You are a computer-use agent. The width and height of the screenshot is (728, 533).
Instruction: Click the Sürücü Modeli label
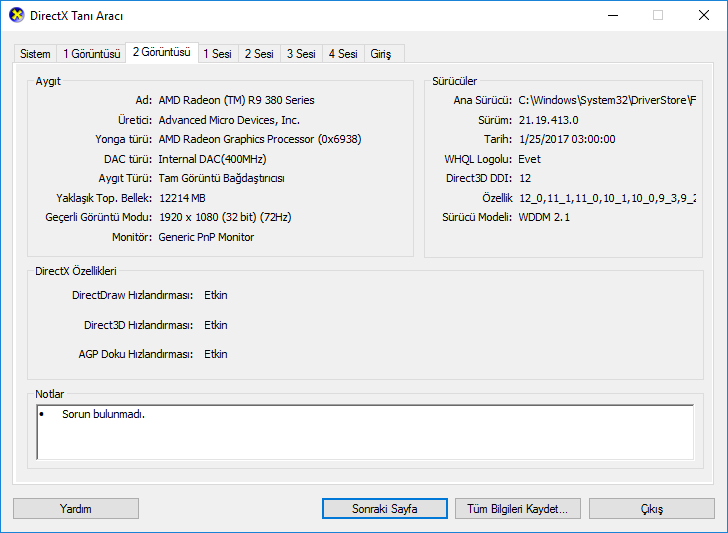click(477, 217)
